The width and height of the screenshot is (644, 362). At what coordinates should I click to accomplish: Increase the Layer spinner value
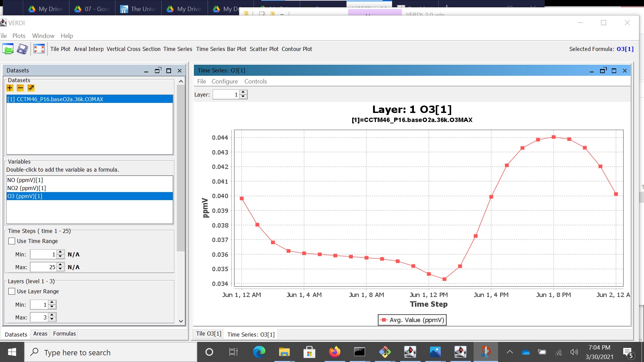click(244, 92)
